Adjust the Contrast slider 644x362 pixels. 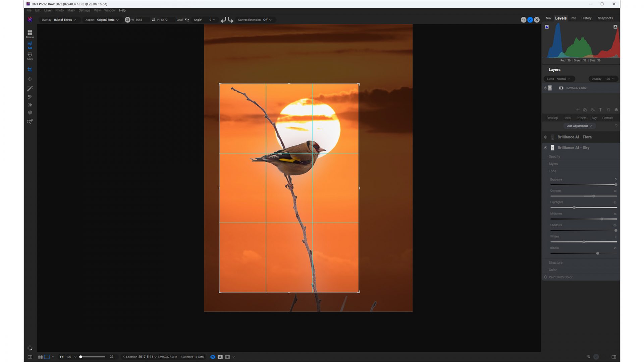[593, 196]
